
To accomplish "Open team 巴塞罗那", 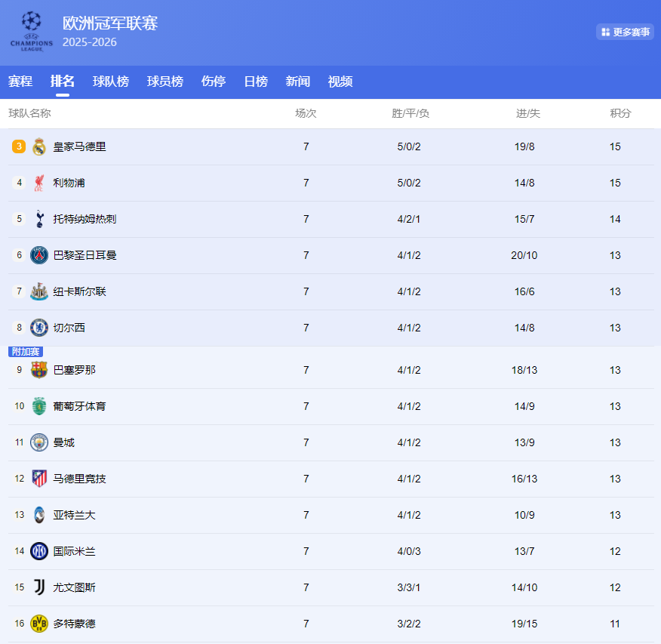I will 74,370.
